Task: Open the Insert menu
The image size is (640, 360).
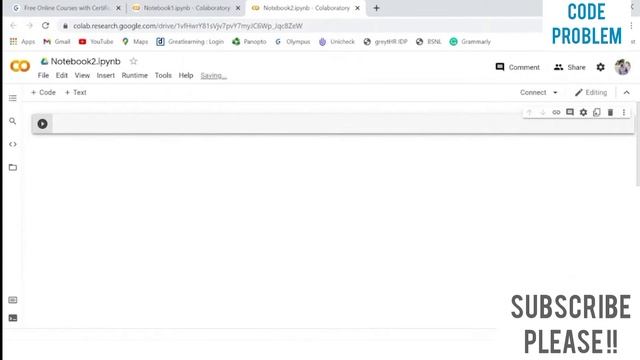Action: (106, 75)
